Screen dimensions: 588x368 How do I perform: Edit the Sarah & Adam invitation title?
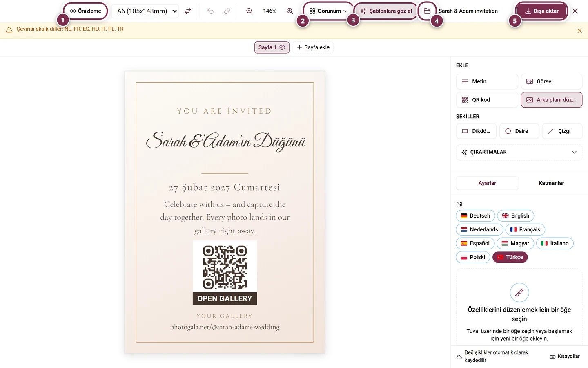468,11
